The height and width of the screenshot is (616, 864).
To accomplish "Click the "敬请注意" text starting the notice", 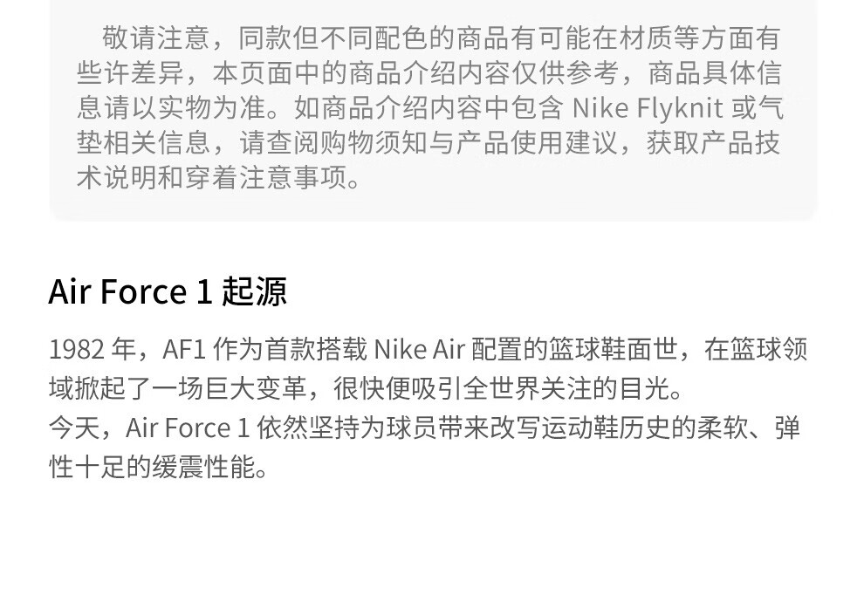I will pos(155,38).
